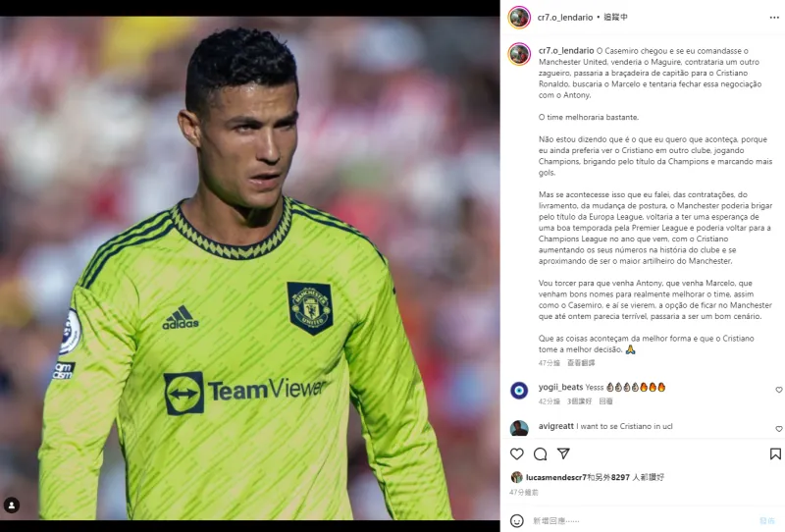Open comments with the speech bubble icon
785x532 pixels.
coord(541,453)
